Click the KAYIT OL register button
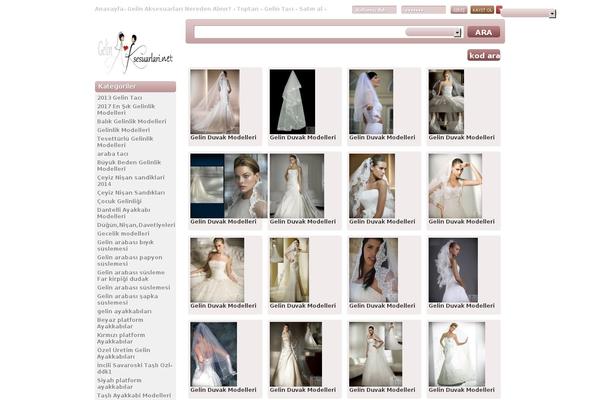Viewport: 600px width, 400px height. click(482, 10)
